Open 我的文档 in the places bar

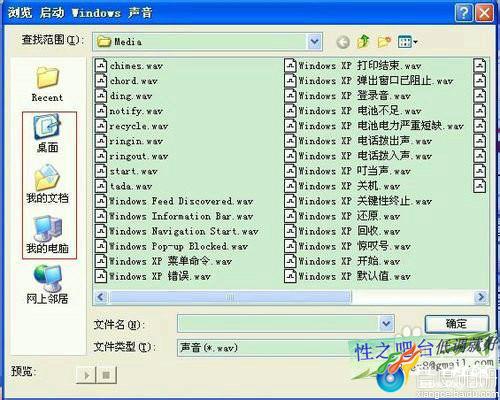point(47,184)
